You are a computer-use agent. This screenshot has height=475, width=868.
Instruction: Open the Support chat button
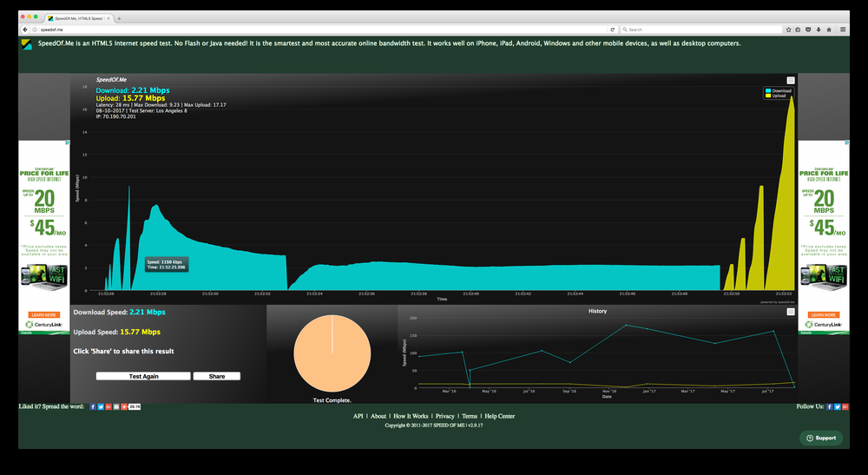[821, 438]
